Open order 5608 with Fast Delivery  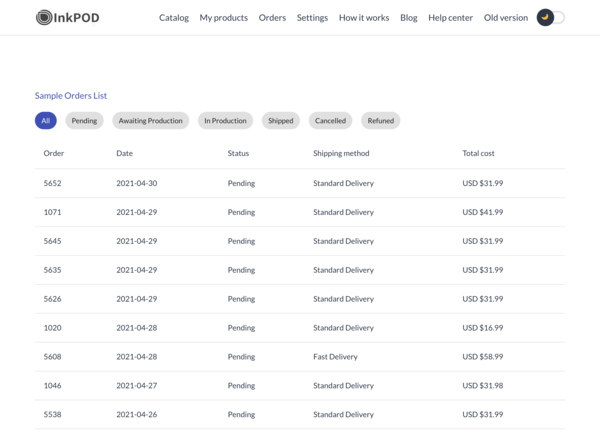tap(300, 357)
